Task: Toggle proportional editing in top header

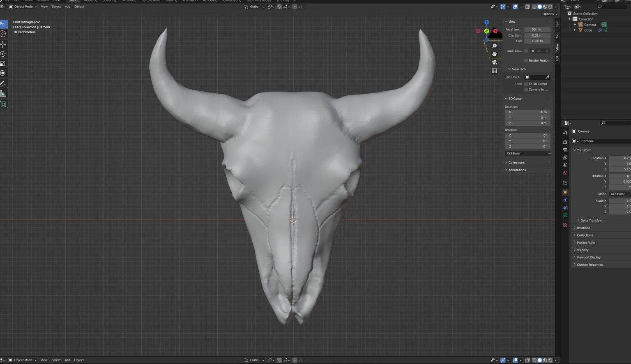Action: pos(295,7)
